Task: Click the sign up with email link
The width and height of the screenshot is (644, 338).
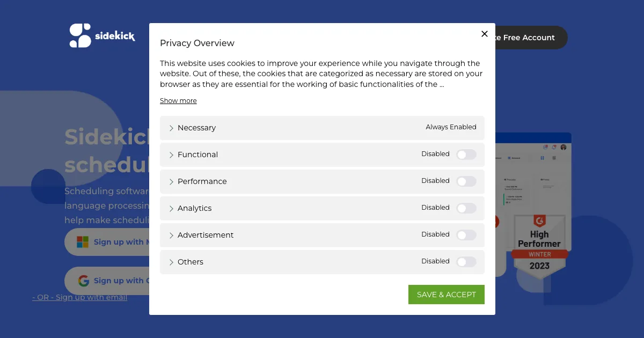Action: 80,297
